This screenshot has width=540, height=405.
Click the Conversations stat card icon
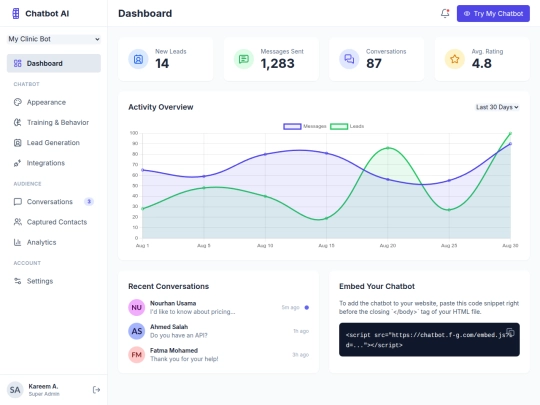[349, 59]
